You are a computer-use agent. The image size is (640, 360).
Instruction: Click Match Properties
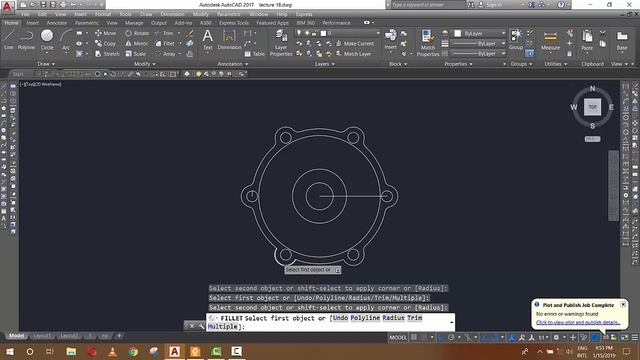click(428, 43)
